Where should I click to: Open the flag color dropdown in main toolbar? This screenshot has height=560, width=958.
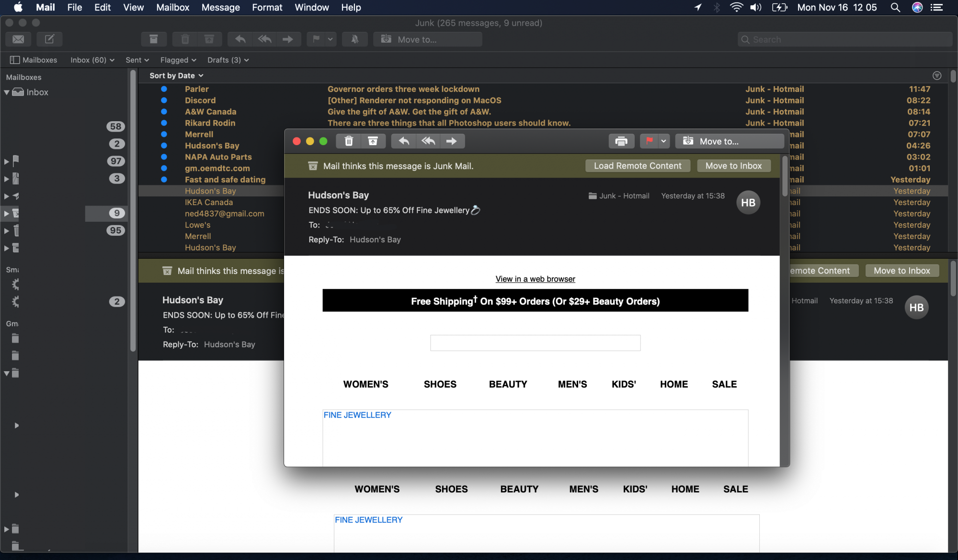(x=330, y=39)
